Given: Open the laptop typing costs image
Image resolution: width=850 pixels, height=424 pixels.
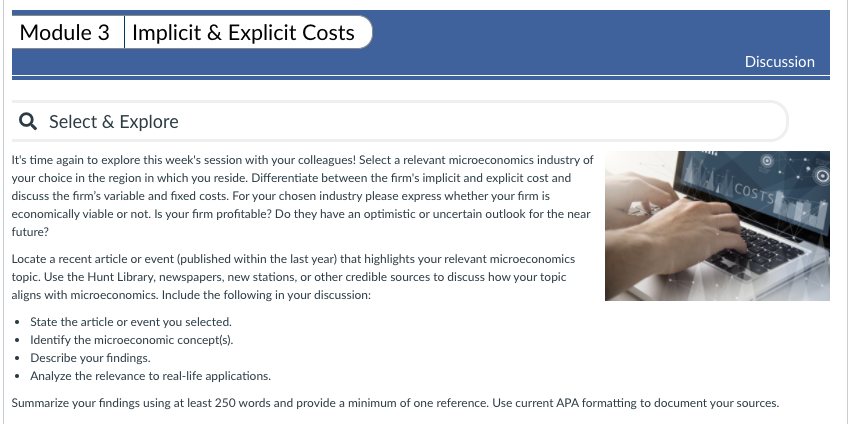Looking at the screenshot, I should click(717, 226).
